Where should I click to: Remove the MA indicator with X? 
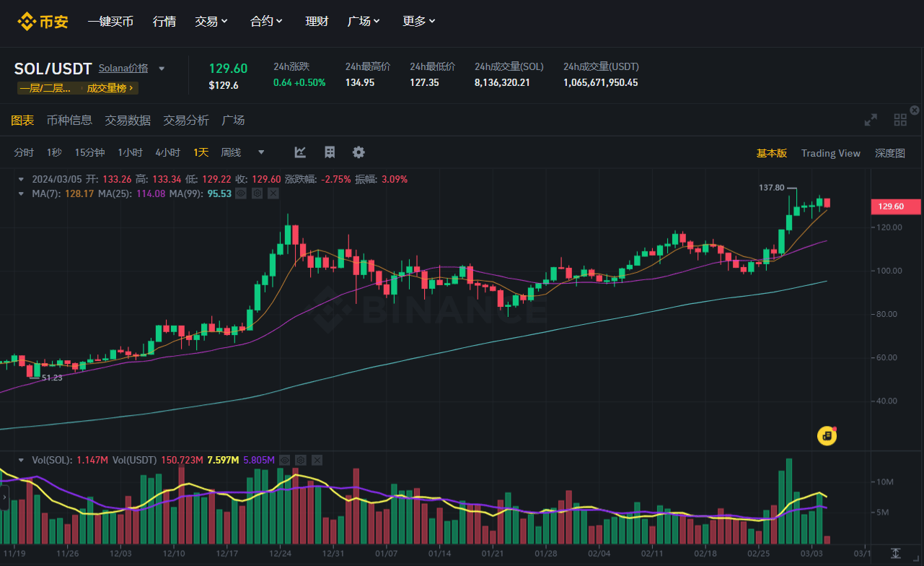tap(273, 193)
